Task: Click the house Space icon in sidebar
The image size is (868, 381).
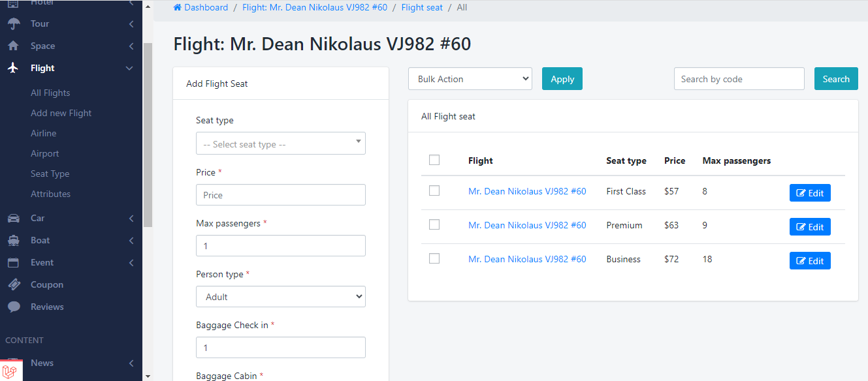Action: point(13,46)
